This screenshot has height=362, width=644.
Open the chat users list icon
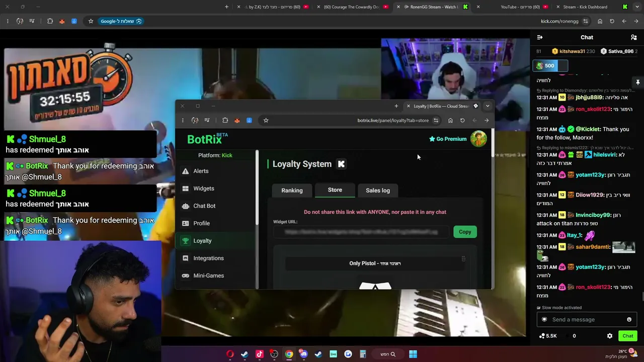[x=634, y=37]
